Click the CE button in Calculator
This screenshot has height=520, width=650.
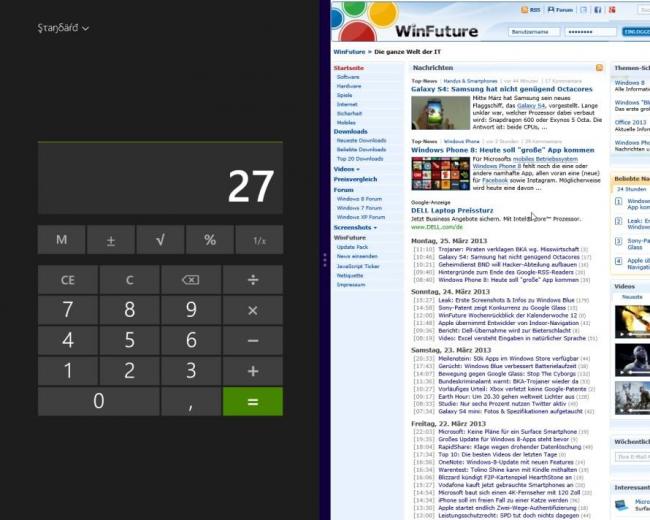tap(68, 280)
